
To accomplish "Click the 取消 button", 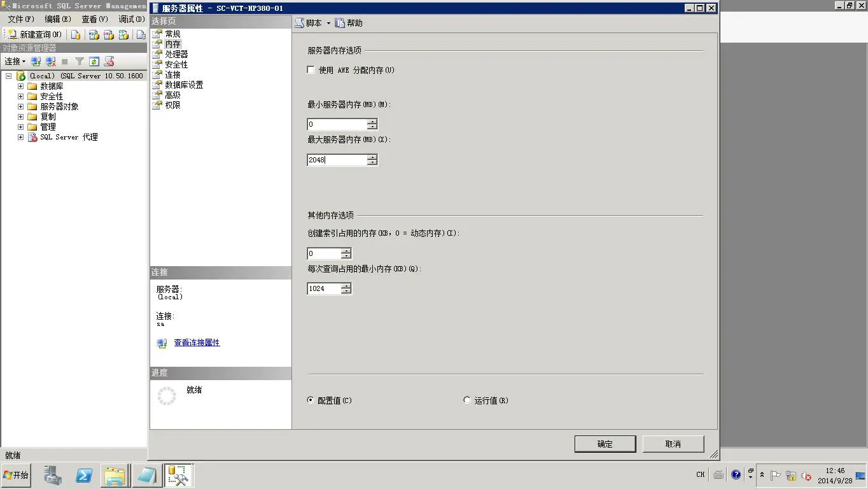I will coord(673,444).
